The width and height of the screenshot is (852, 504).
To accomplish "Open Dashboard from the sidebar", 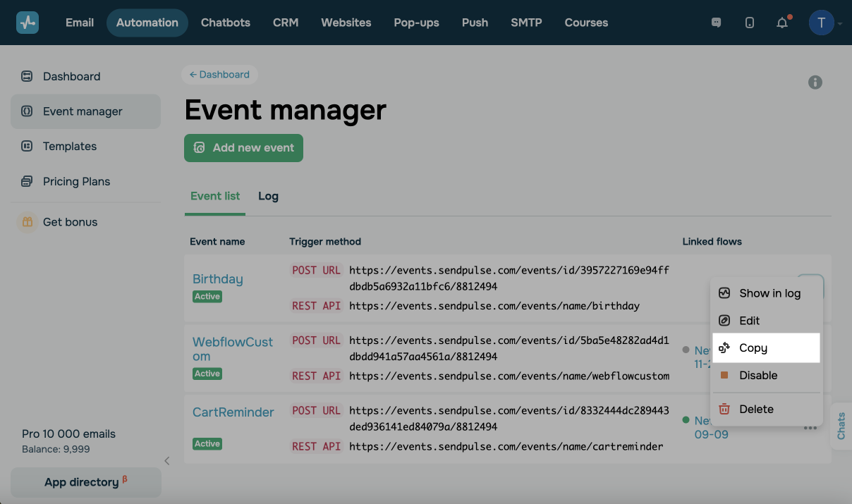I will click(x=71, y=76).
